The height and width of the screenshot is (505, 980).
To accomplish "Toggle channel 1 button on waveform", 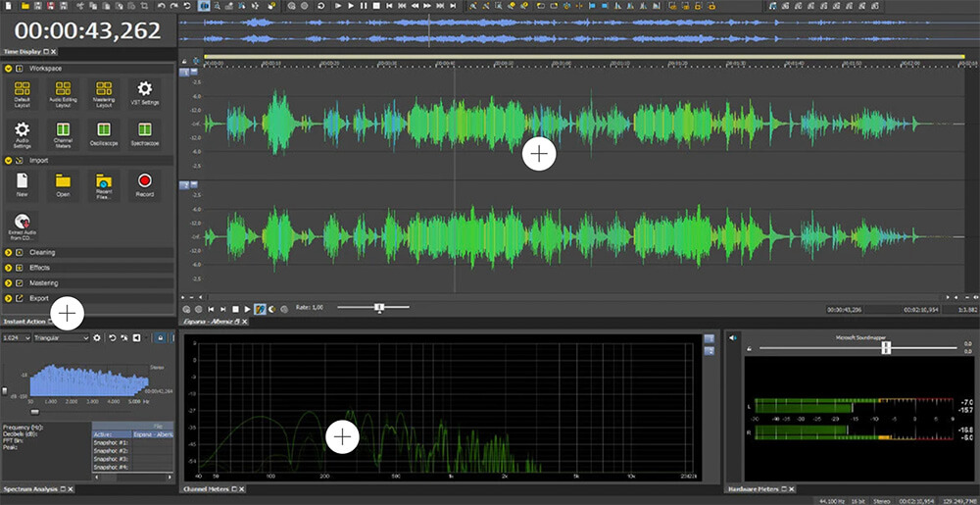I will coord(184,73).
